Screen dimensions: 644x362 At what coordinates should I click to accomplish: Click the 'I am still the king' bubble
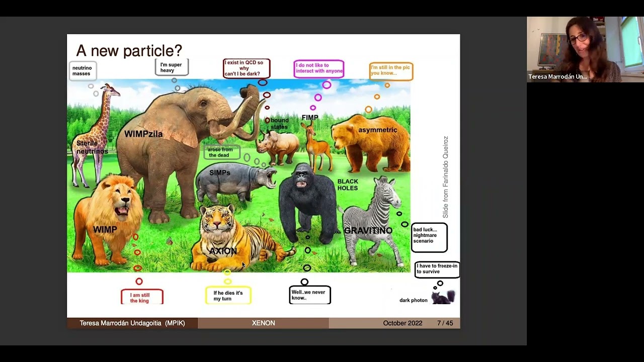[x=142, y=297]
